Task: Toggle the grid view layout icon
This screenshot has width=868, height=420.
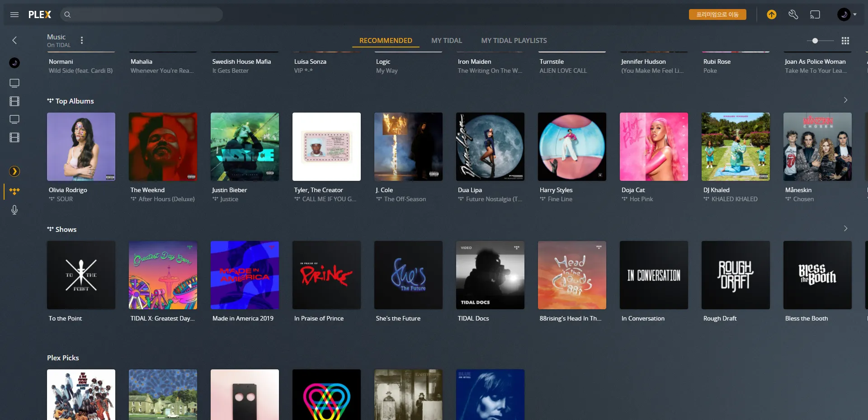Action: (845, 41)
